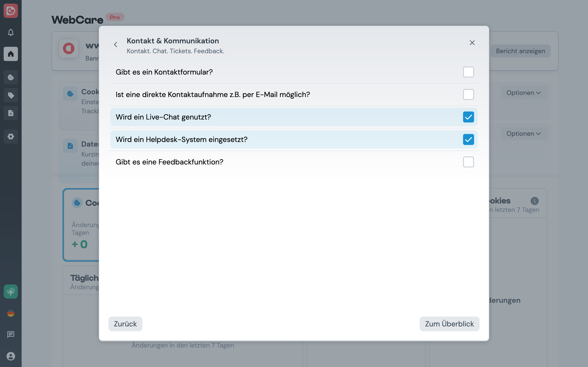Expand the lower Optionen dropdown
This screenshot has height=367, width=588.
point(524,133)
